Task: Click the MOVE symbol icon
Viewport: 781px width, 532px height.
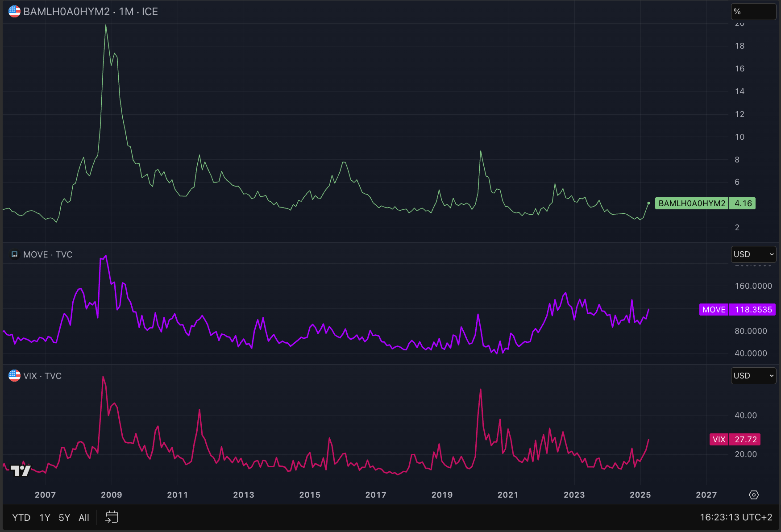Action: pos(14,254)
